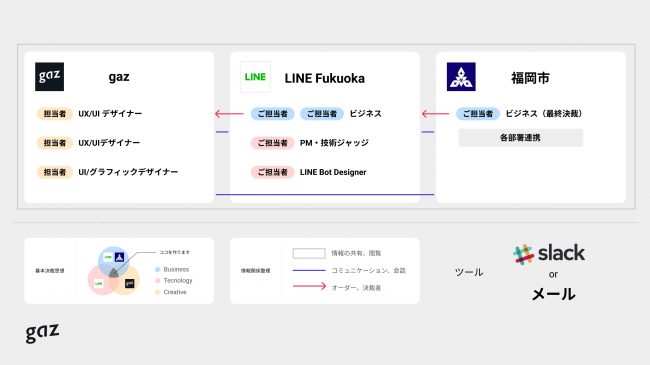This screenshot has height=365, width=650.
Task: Click blue ご担当者 tag beside ビジネス(最終決裁)
Action: [478, 114]
